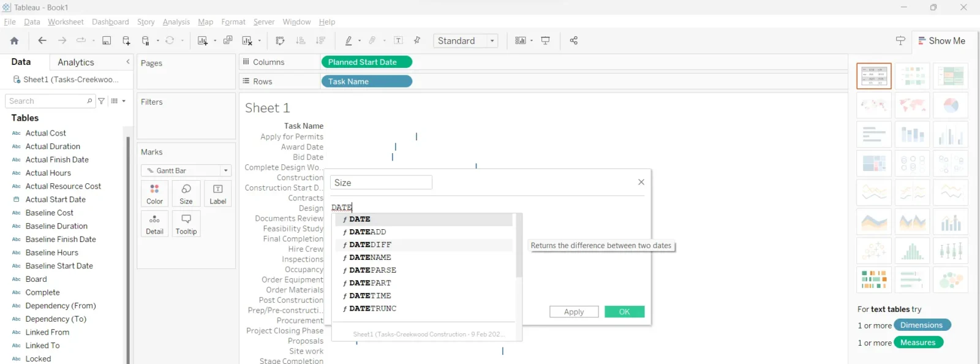
Task: Select the treemap chart thumbnail
Action: (874, 164)
